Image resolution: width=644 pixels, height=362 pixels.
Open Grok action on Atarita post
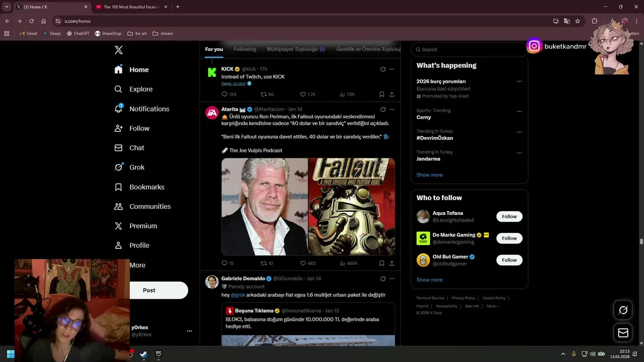[383, 110]
